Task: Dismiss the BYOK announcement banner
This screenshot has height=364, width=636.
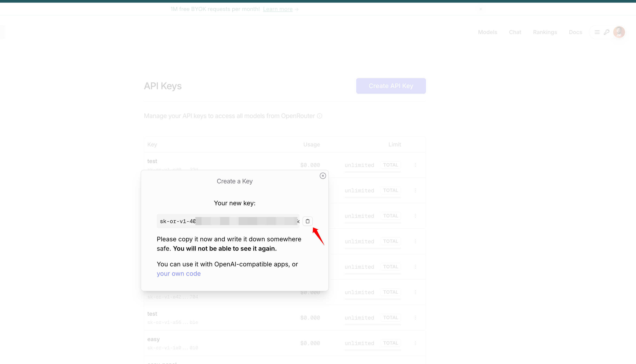Action: coord(481,9)
